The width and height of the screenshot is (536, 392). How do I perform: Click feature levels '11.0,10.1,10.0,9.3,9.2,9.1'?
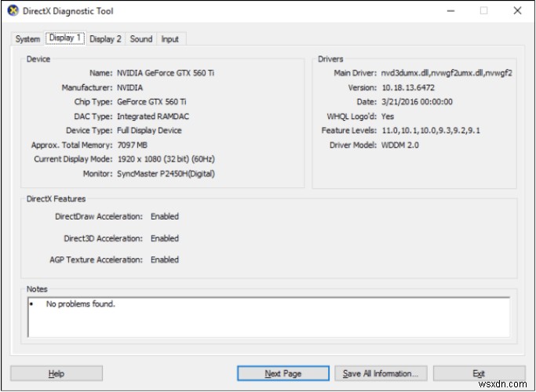click(x=431, y=130)
